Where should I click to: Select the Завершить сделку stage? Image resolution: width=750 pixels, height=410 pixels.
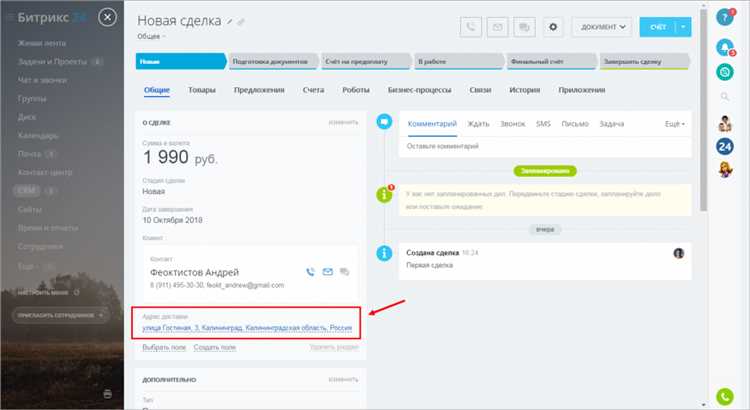point(644,61)
